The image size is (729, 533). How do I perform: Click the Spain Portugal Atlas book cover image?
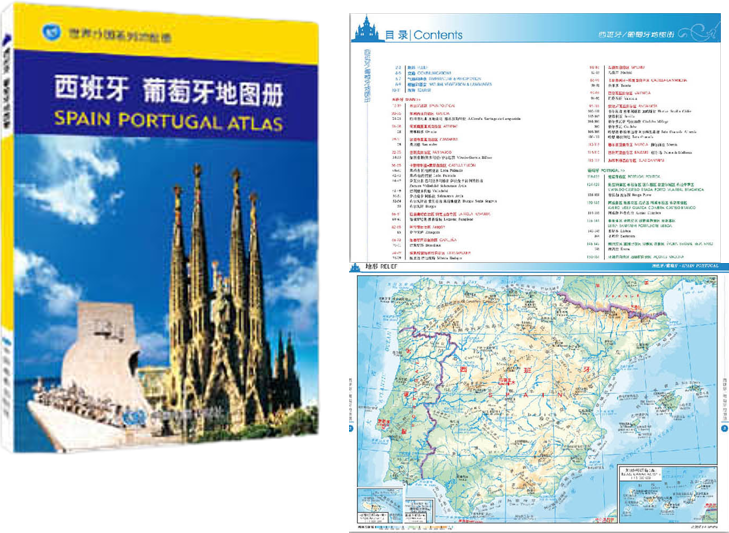point(160,228)
